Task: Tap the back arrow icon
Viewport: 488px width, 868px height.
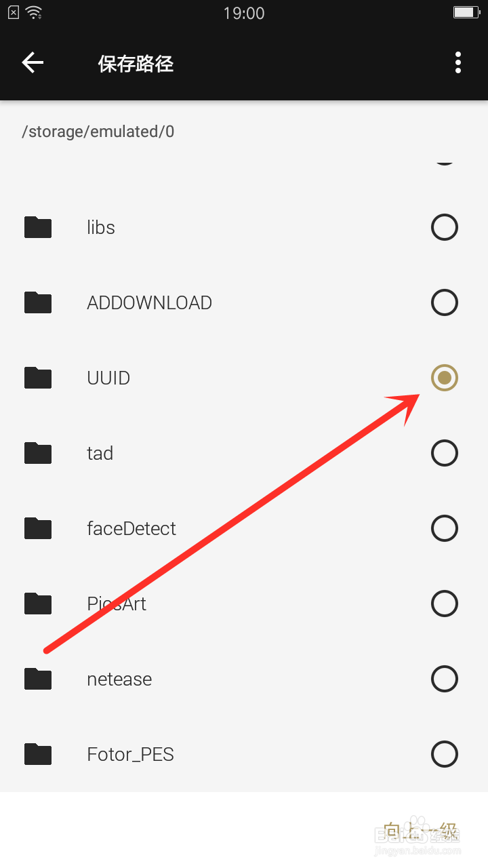Action: [33, 63]
